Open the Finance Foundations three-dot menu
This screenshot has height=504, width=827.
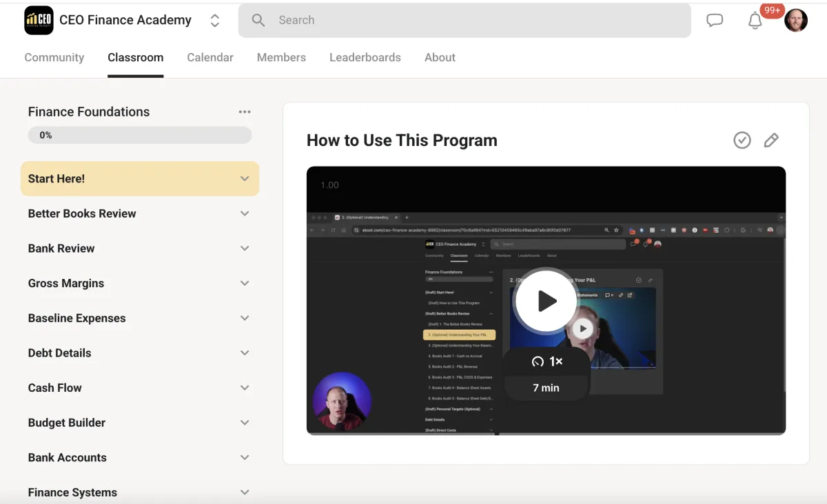coord(245,112)
